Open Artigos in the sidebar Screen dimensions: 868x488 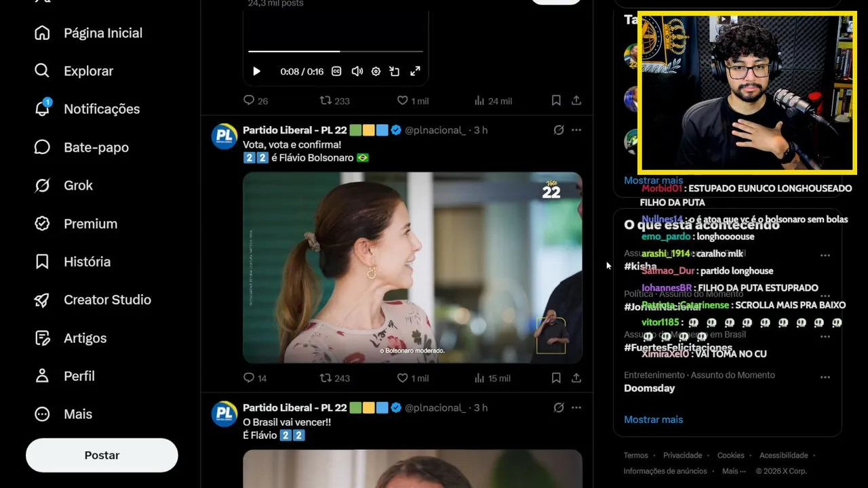click(71, 338)
